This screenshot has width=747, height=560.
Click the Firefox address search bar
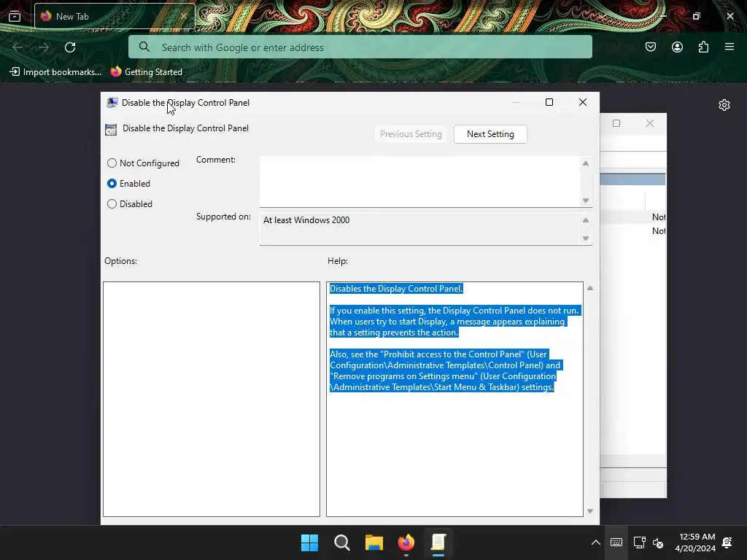pos(360,47)
